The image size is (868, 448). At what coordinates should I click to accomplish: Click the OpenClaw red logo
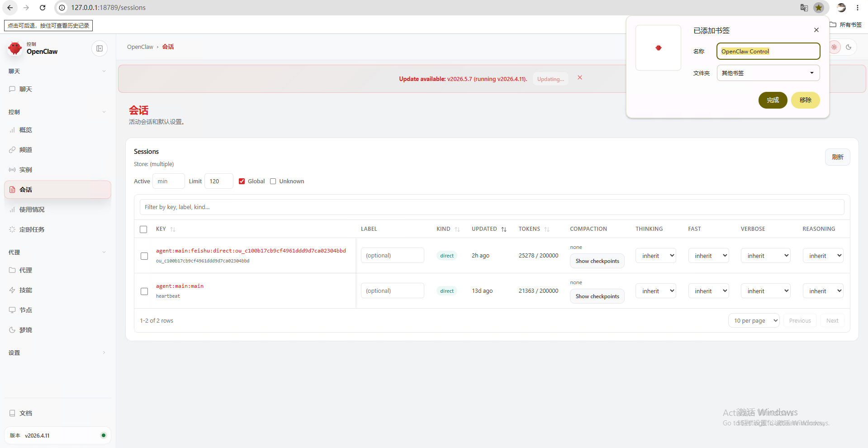15,48
